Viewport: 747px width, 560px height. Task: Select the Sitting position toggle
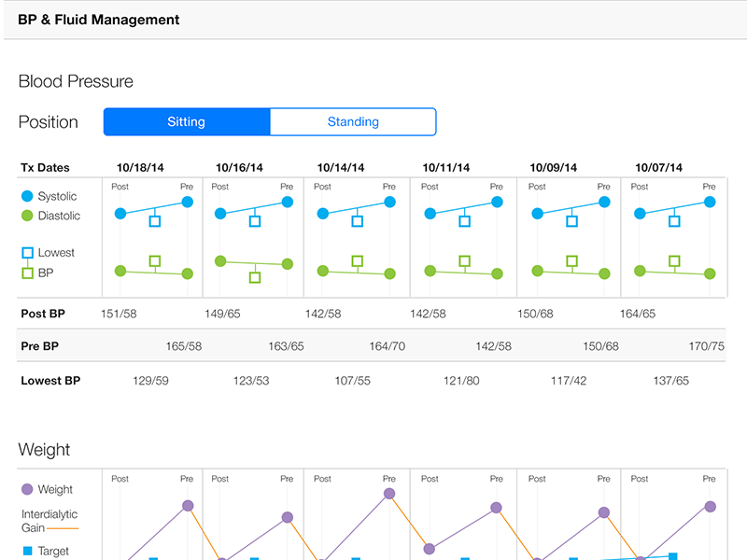click(x=187, y=122)
